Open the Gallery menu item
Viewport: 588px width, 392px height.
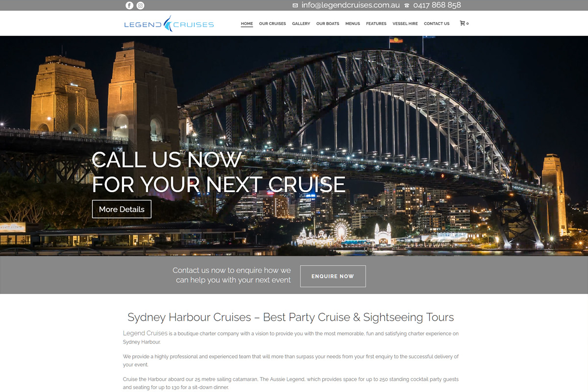(x=301, y=24)
